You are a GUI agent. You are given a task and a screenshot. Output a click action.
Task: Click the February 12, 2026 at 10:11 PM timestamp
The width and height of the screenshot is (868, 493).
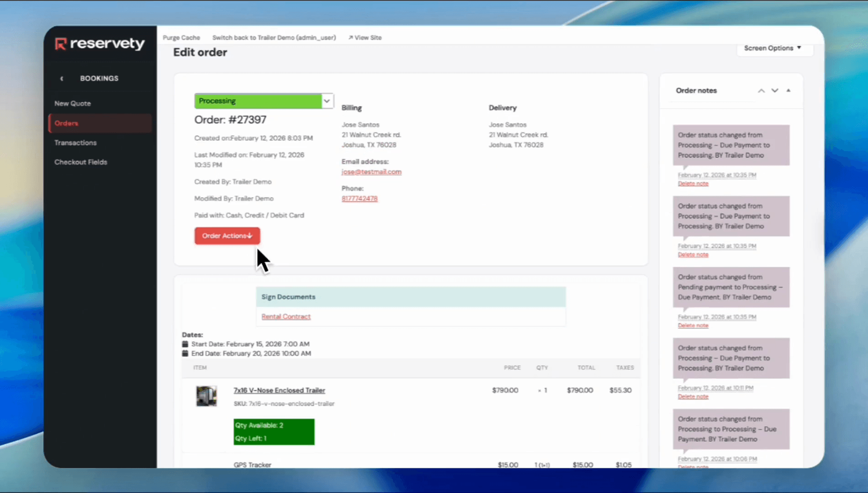pos(715,388)
